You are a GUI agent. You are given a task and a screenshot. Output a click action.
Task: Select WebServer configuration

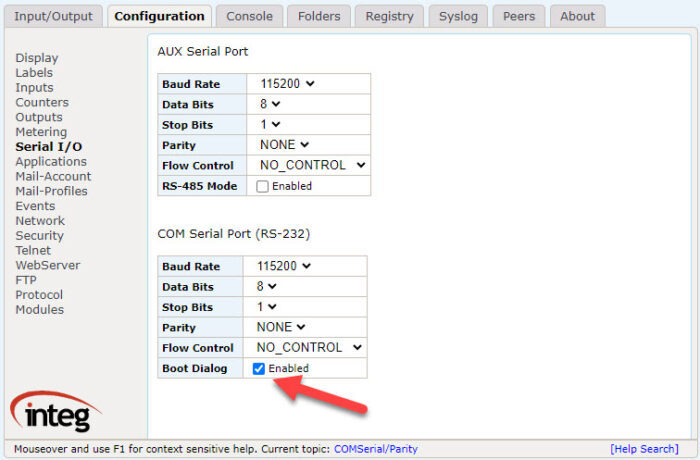[48, 265]
